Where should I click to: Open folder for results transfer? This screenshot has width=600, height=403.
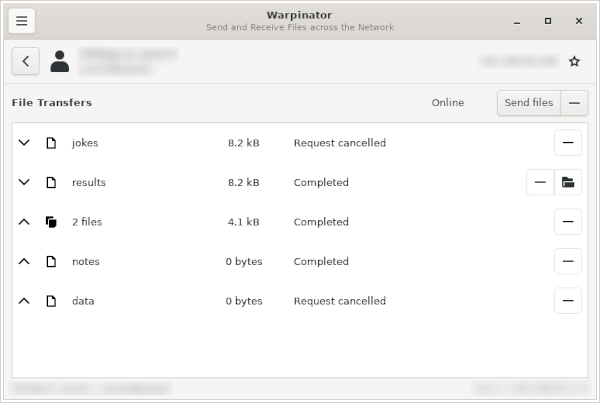(x=568, y=182)
